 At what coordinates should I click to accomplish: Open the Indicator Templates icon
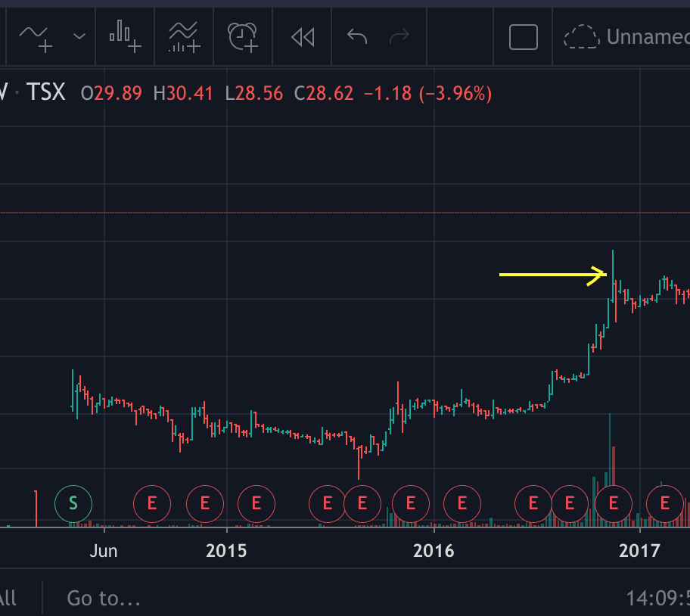point(184,37)
